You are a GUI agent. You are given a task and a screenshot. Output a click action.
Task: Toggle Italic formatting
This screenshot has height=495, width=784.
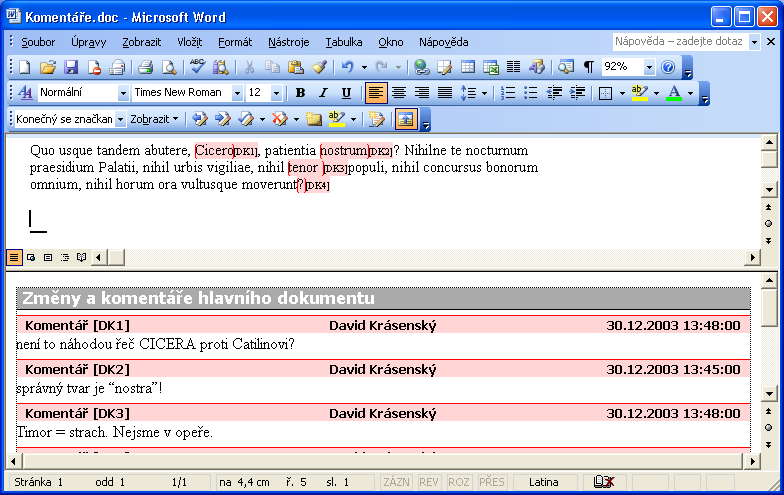tap(323, 92)
